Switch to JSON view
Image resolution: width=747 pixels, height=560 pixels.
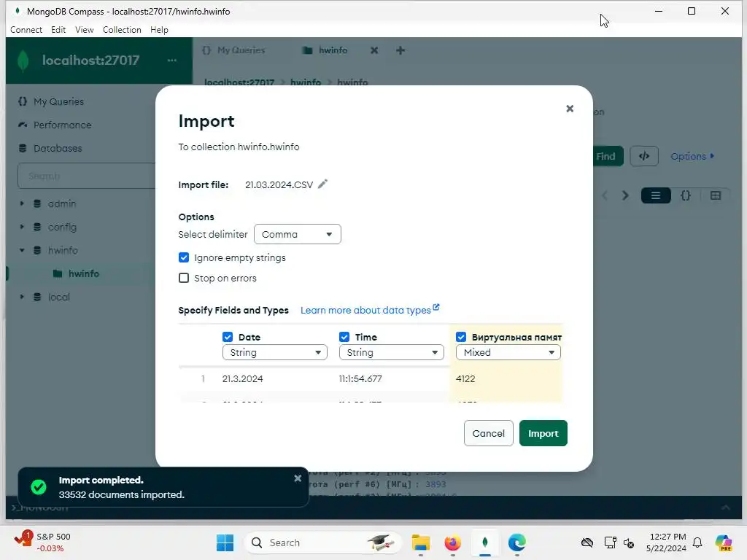click(x=686, y=195)
